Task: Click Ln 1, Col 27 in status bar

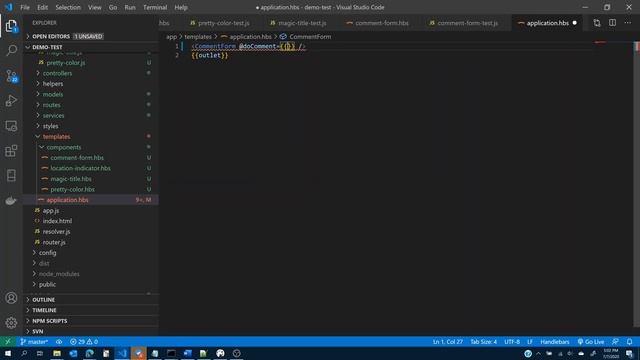Action: tap(448, 342)
